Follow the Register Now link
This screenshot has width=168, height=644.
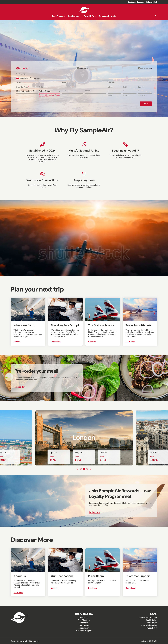point(95,512)
